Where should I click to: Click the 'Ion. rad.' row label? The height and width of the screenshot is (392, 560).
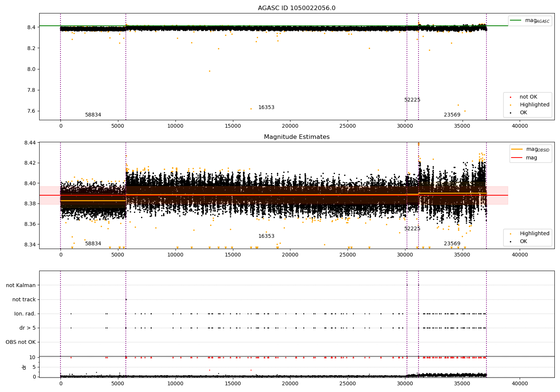click(x=25, y=314)
